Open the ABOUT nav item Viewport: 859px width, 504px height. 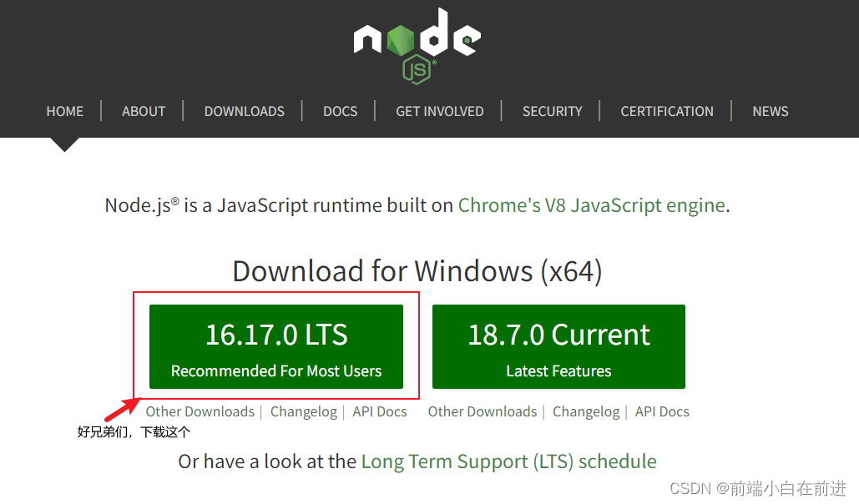pos(144,111)
